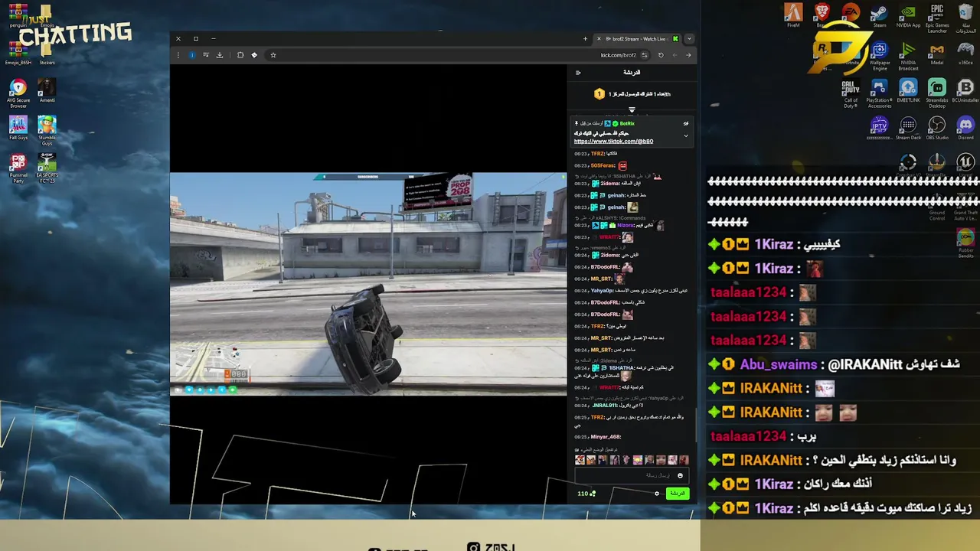
Task: Open the IPTV desktop shortcut
Action: 880,128
